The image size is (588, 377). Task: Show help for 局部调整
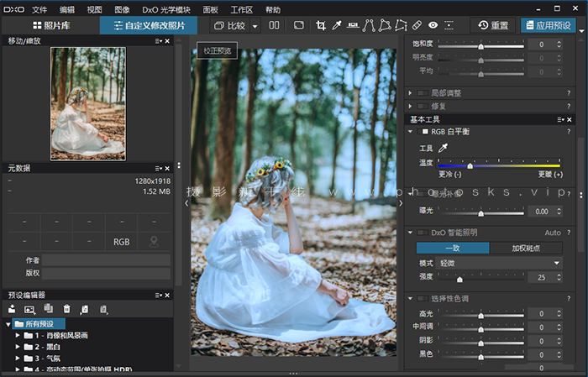coord(569,93)
